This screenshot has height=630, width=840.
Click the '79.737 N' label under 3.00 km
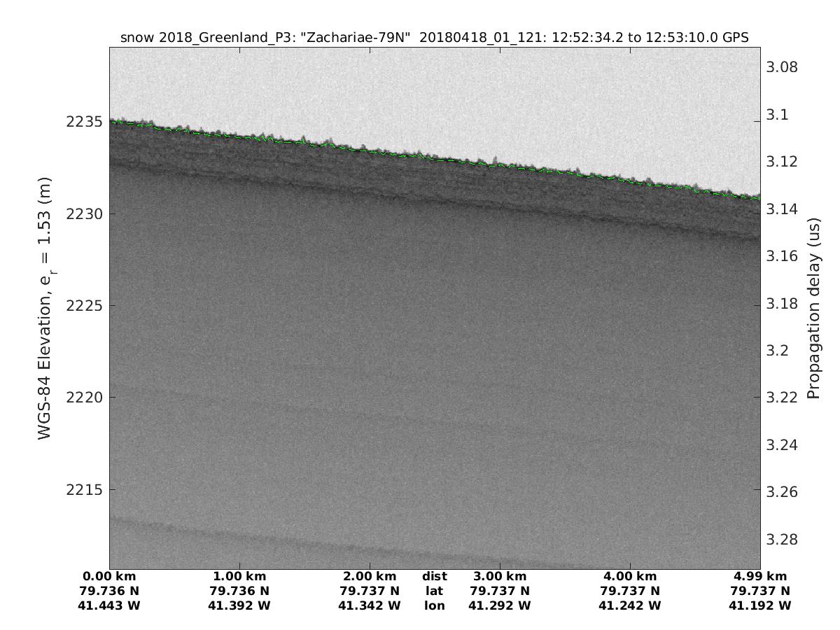pos(500,591)
